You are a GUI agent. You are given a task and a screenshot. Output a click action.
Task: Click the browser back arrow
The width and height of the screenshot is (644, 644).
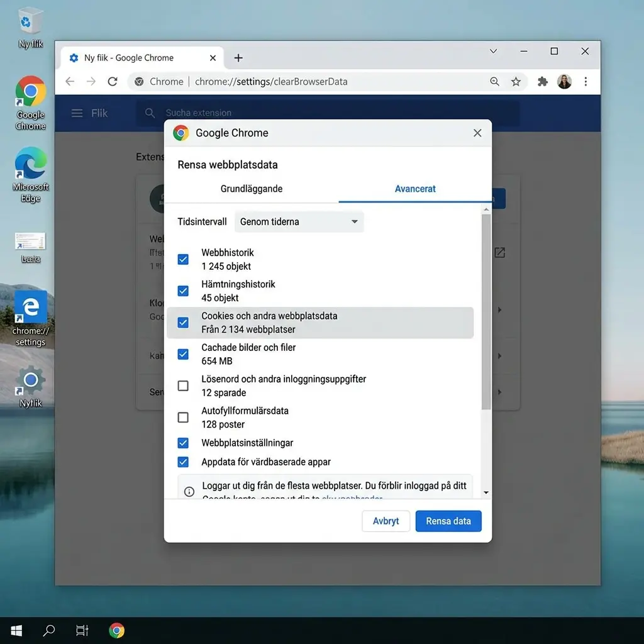point(70,81)
